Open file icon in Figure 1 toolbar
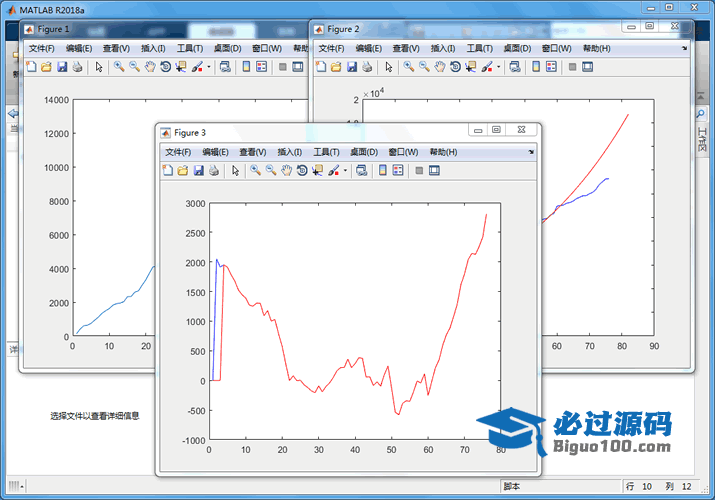The width and height of the screenshot is (715, 500). [x=46, y=67]
